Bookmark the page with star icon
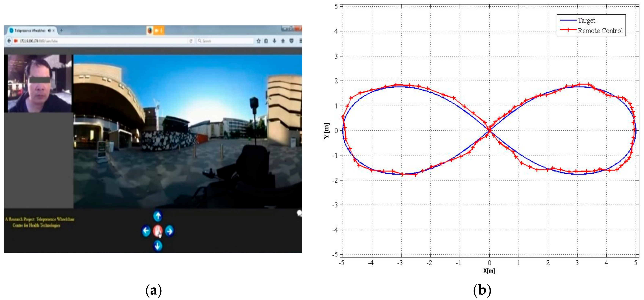 [x=258, y=41]
